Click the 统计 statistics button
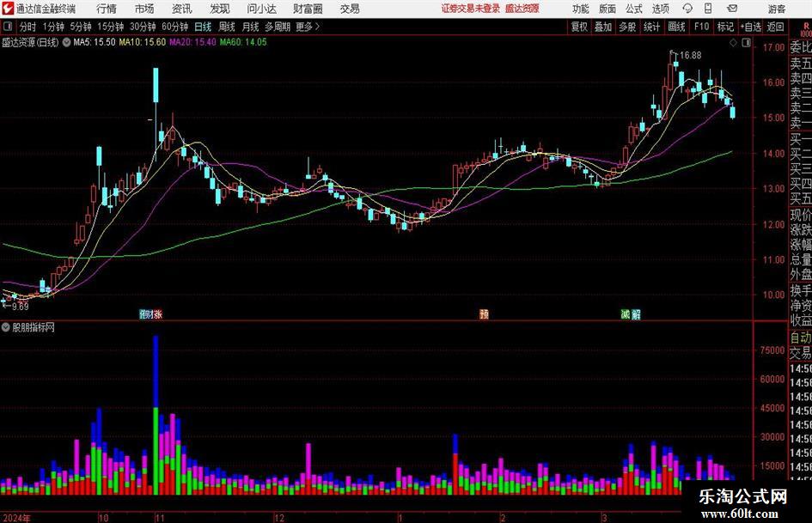The image size is (812, 523). coord(652,27)
